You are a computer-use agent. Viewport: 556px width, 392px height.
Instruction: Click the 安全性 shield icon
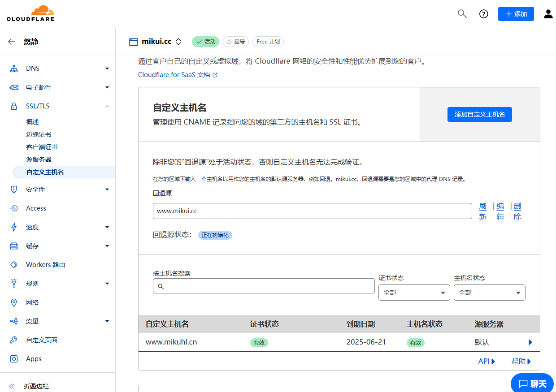tap(14, 190)
